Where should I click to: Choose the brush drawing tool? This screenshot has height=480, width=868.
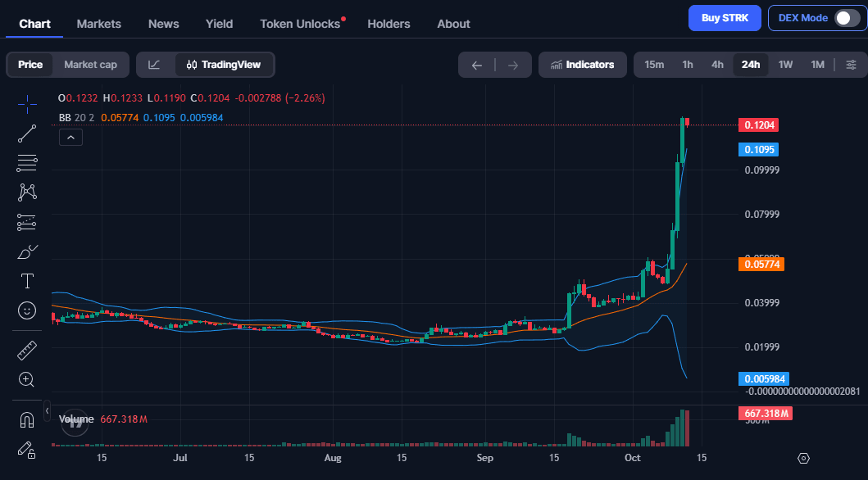point(27,252)
